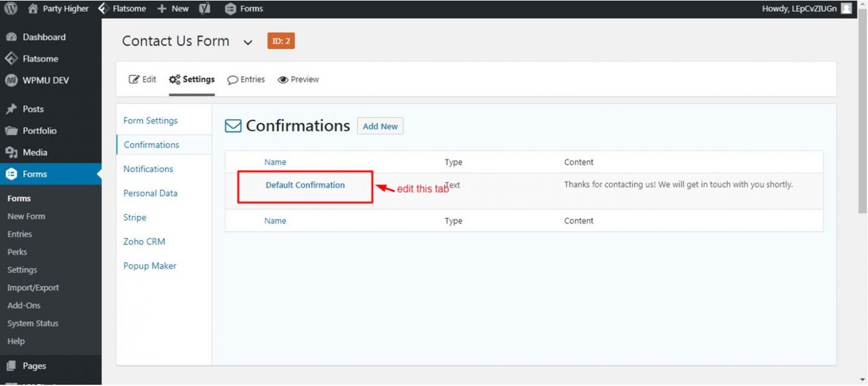Screen dimensions: 868x386
Task: Click the Media library icon in the sidebar
Action: (x=13, y=152)
